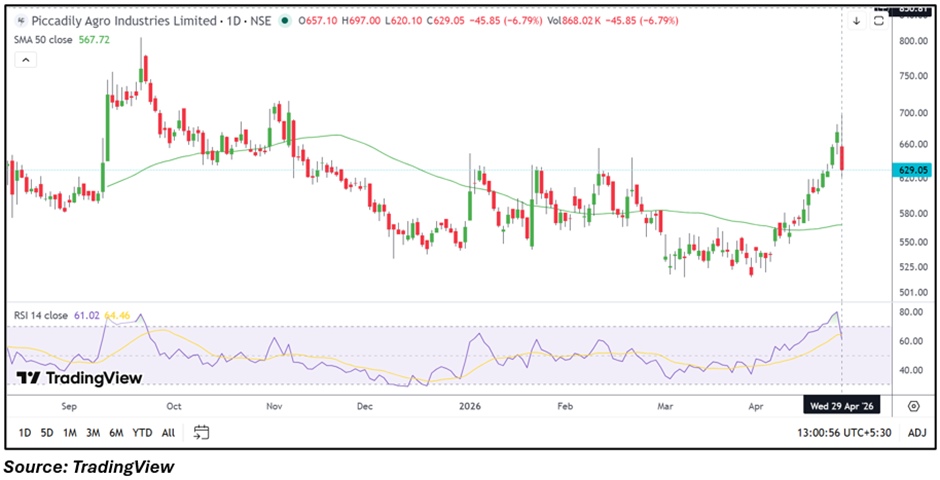Viewport: 940px width, 480px height.
Task: Click the down arrow icon at top right
Action: tap(857, 21)
